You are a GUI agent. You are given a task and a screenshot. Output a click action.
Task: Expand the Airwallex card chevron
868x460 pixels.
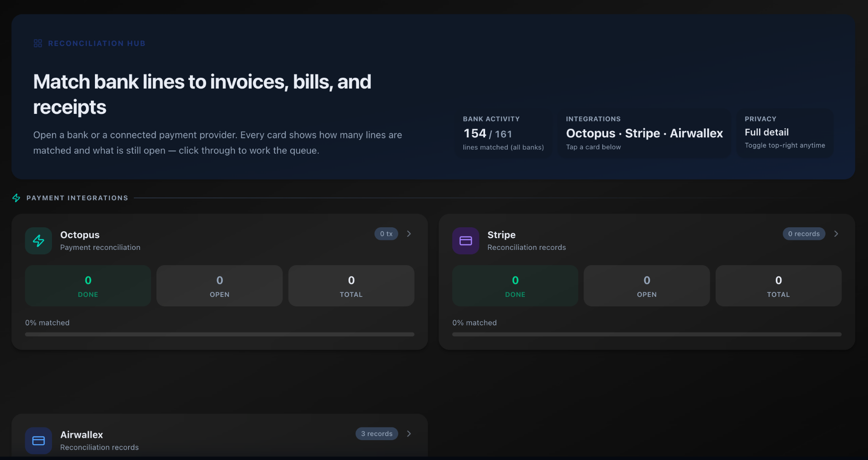[409, 434]
